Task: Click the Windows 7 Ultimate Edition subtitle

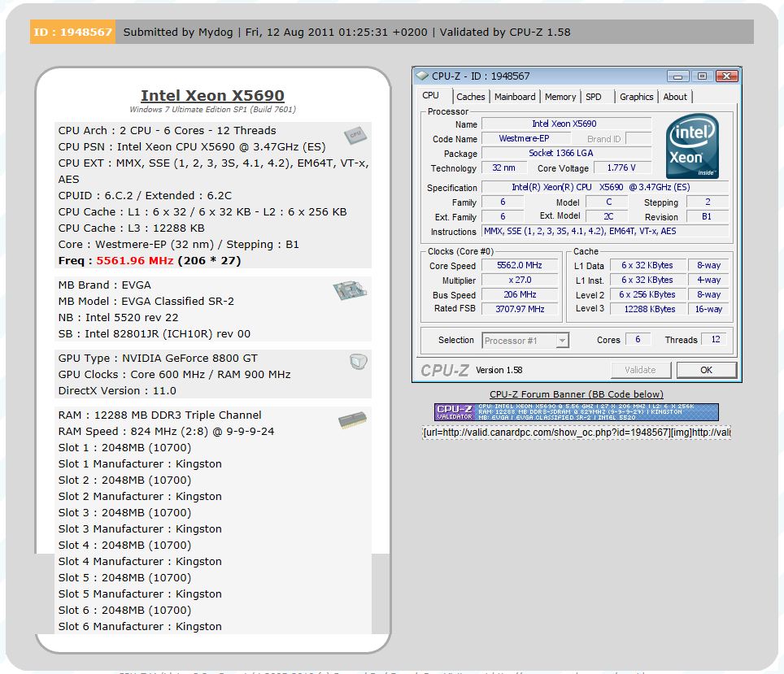Action: click(x=212, y=110)
